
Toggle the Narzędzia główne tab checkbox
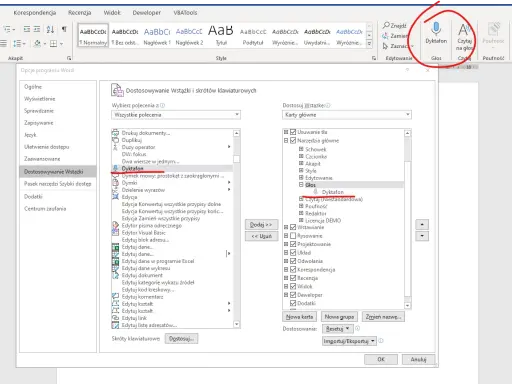point(293,141)
